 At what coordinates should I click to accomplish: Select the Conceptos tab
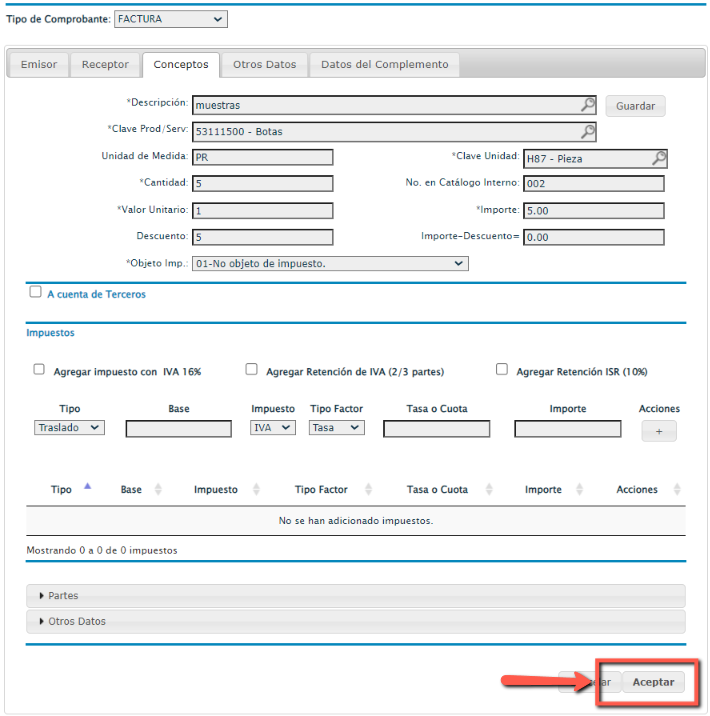click(181, 64)
